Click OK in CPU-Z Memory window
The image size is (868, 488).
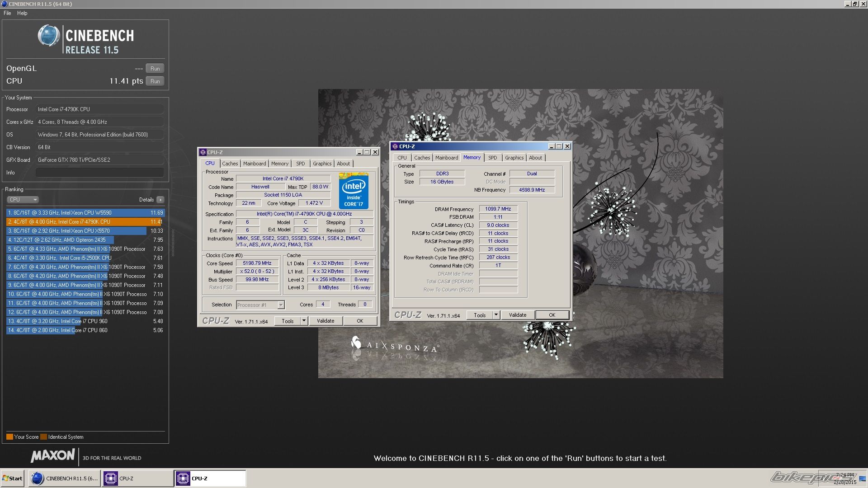(552, 315)
